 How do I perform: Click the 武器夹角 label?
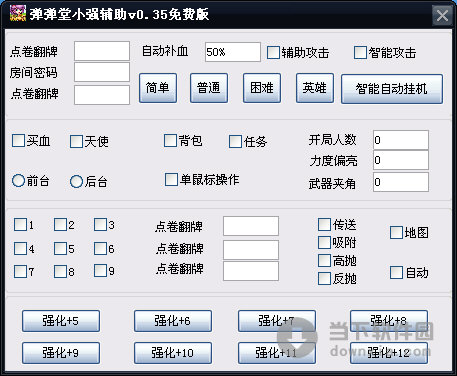point(332,183)
